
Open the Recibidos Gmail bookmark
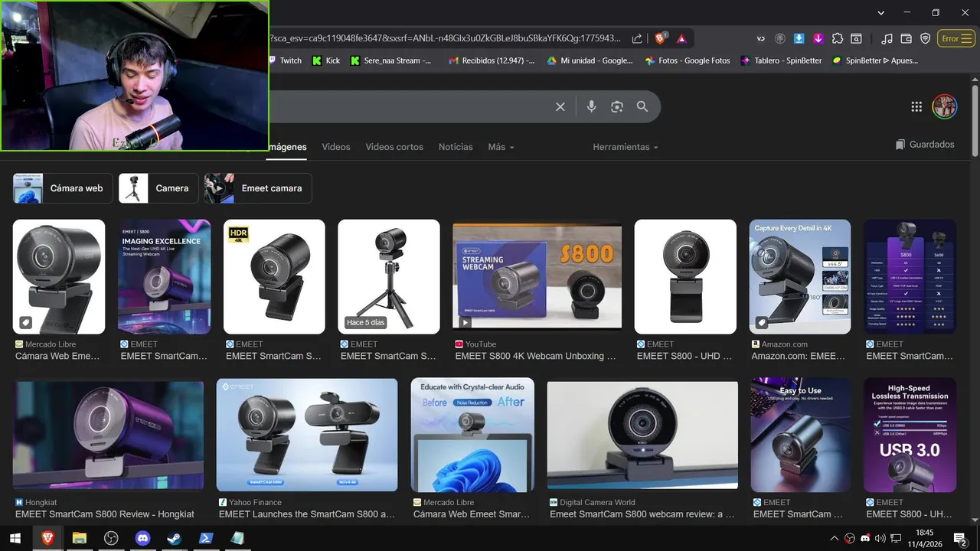[x=492, y=60]
